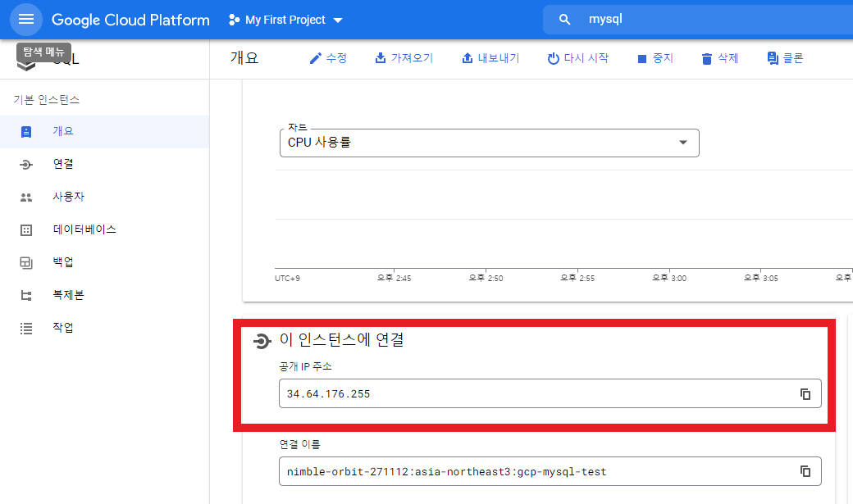Click the 수정 edit button
Viewport: 853px width, 504px height.
pyautogui.click(x=328, y=58)
